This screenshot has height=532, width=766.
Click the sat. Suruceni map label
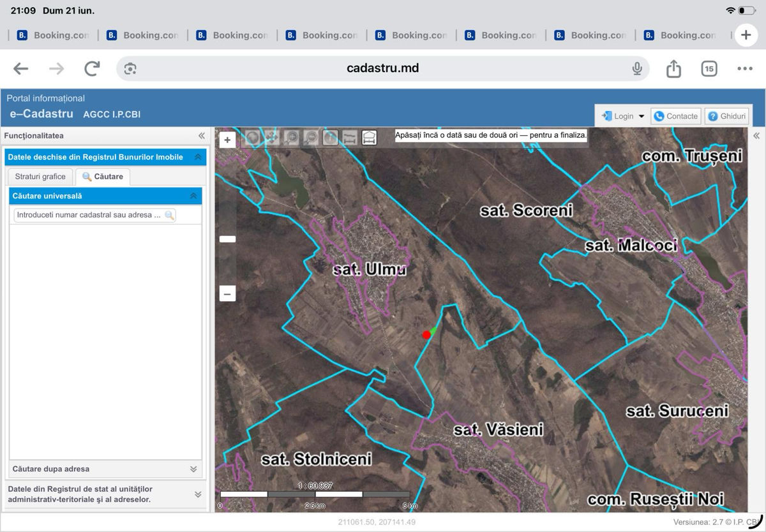[x=677, y=411]
